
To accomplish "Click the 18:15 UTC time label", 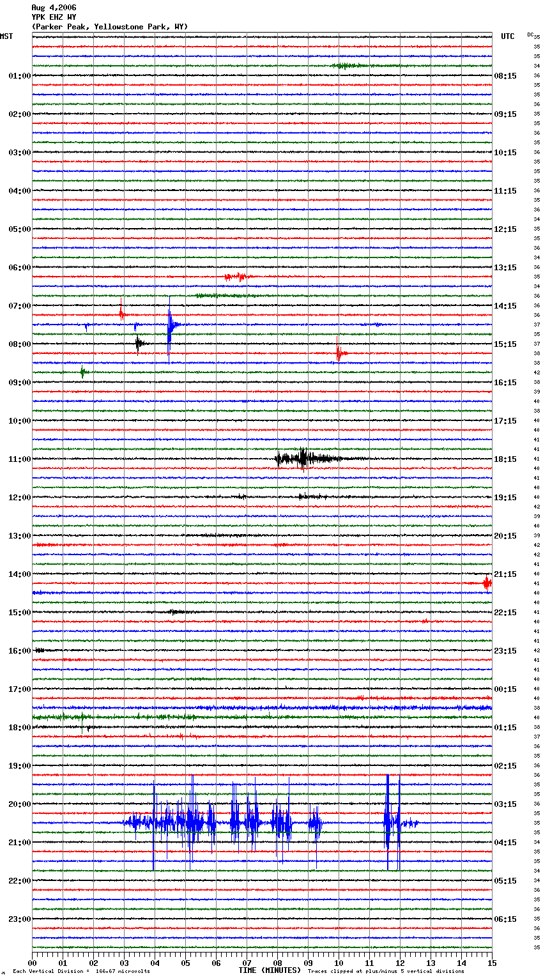I will pos(505,459).
